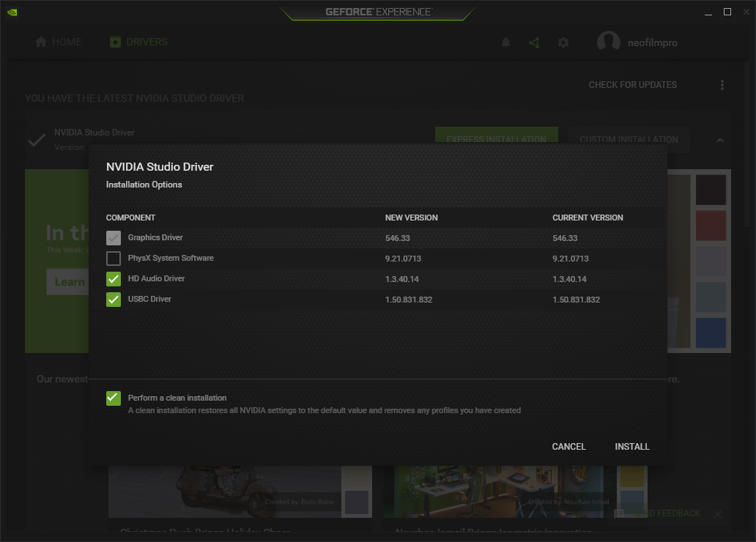Click the CUSTOM INSTALLATION button

629,135
